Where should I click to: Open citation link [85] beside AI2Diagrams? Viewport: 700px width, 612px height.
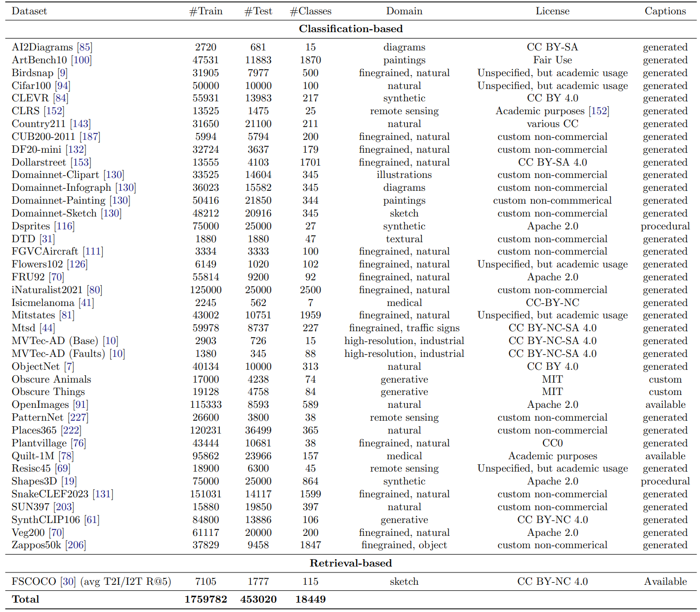[84, 47]
